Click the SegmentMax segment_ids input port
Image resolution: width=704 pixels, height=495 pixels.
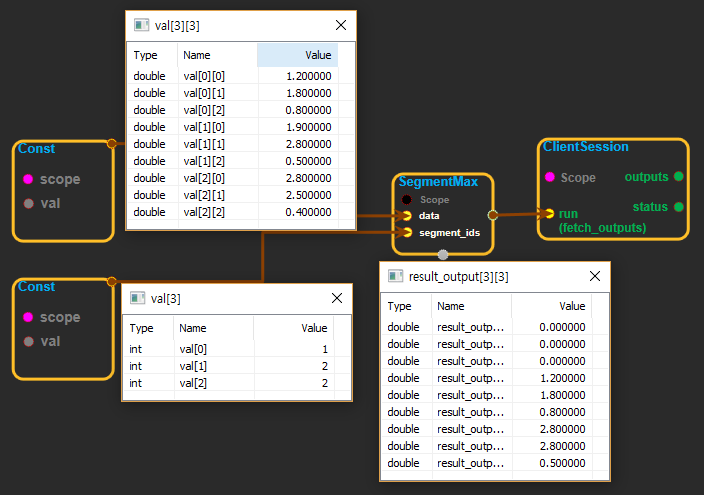pyautogui.click(x=406, y=232)
